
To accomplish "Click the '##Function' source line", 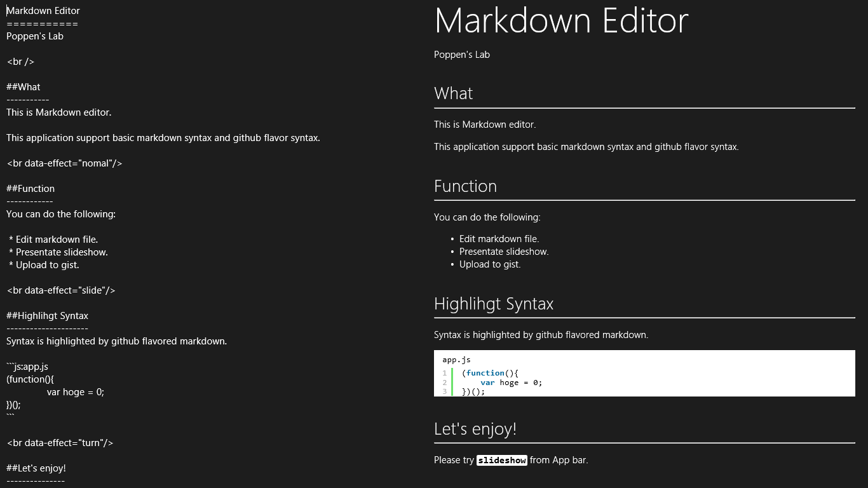I will click(31, 189).
